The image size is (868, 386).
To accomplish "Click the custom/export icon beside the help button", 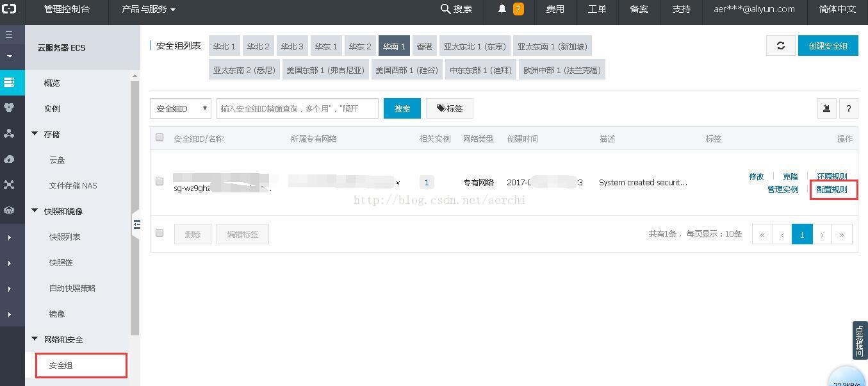I will pos(826,108).
